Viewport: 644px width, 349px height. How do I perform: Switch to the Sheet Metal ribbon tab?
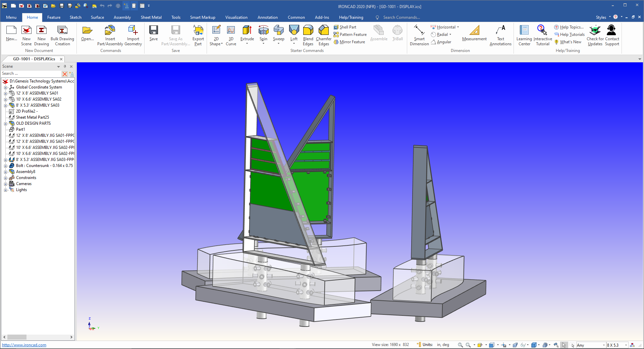(151, 17)
